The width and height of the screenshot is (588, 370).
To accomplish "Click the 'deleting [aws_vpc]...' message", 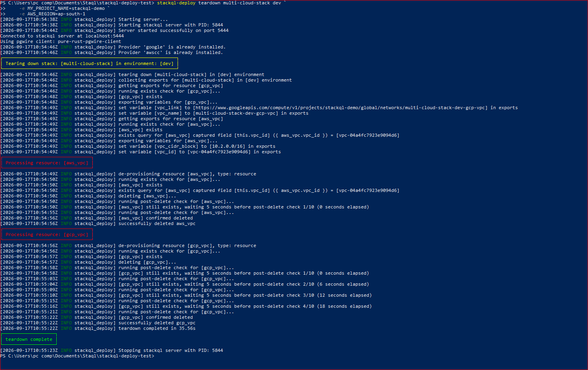I will (147, 196).
